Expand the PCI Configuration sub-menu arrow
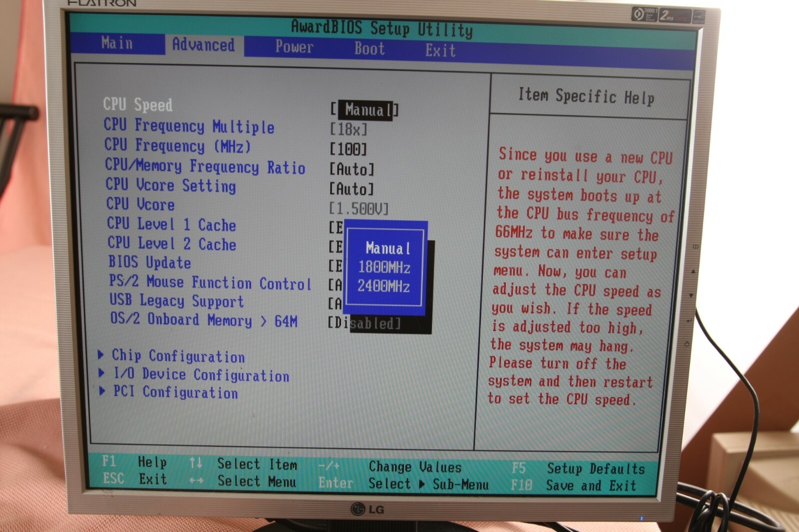799x532 pixels. [102, 391]
